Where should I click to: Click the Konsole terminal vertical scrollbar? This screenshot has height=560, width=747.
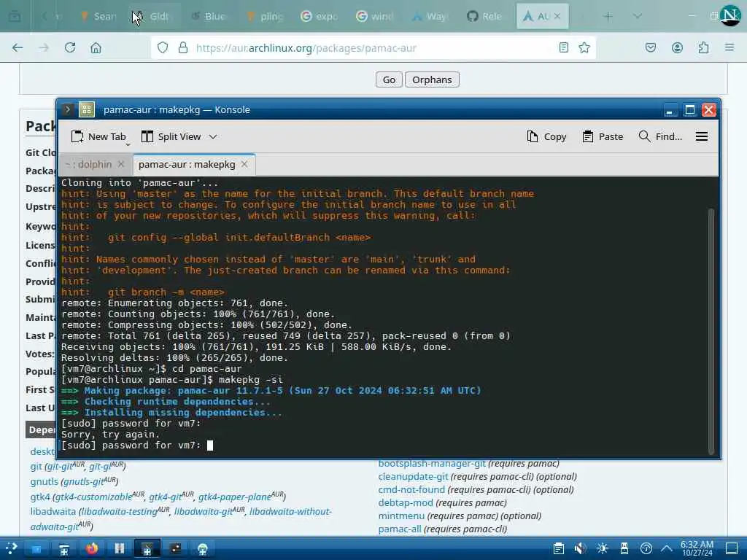pyautogui.click(x=711, y=332)
